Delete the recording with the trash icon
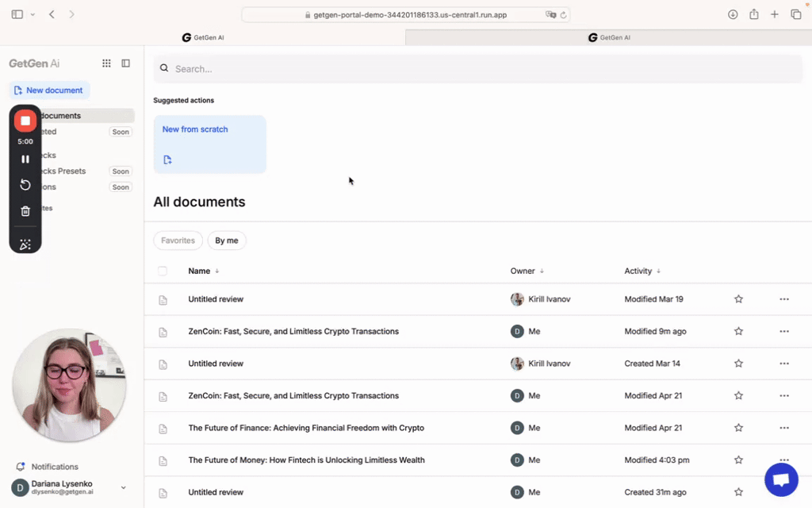This screenshot has height=508, width=812. (25, 211)
